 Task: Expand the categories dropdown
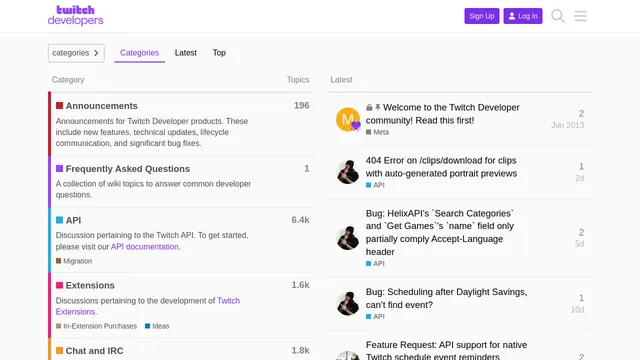76,53
